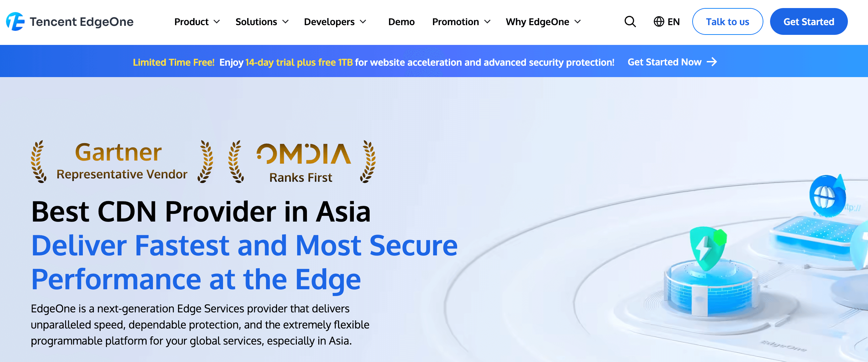868x362 pixels.
Task: Click the Developers menu item toggle
Action: 337,21
